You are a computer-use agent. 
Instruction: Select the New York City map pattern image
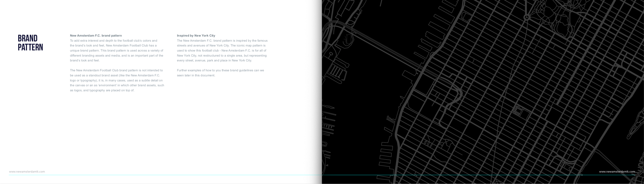coord(483,92)
